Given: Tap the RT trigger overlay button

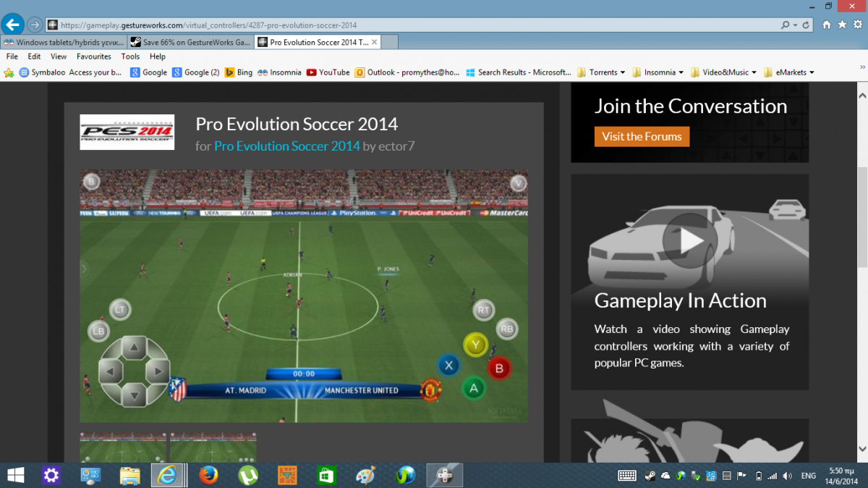Looking at the screenshot, I should pos(483,311).
